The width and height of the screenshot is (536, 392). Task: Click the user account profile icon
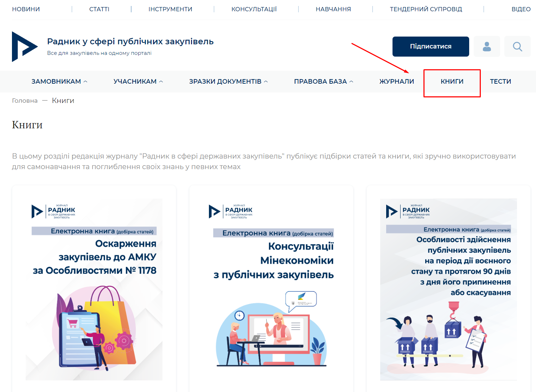click(x=487, y=46)
